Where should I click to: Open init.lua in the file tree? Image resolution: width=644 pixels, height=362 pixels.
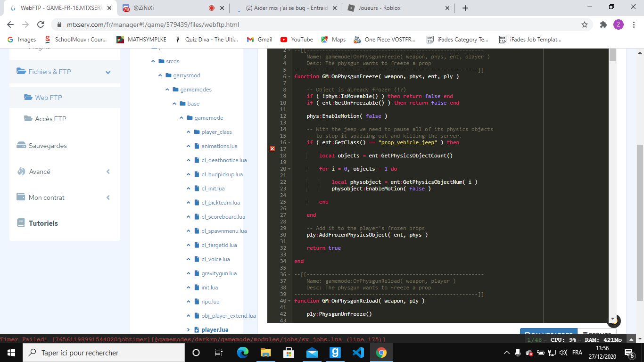pos(209,288)
